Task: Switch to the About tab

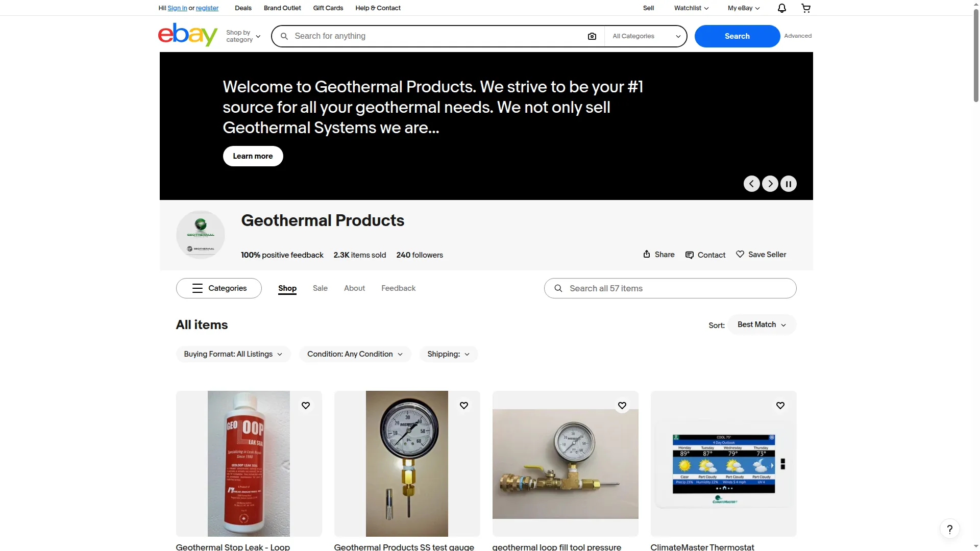Action: coord(354,288)
